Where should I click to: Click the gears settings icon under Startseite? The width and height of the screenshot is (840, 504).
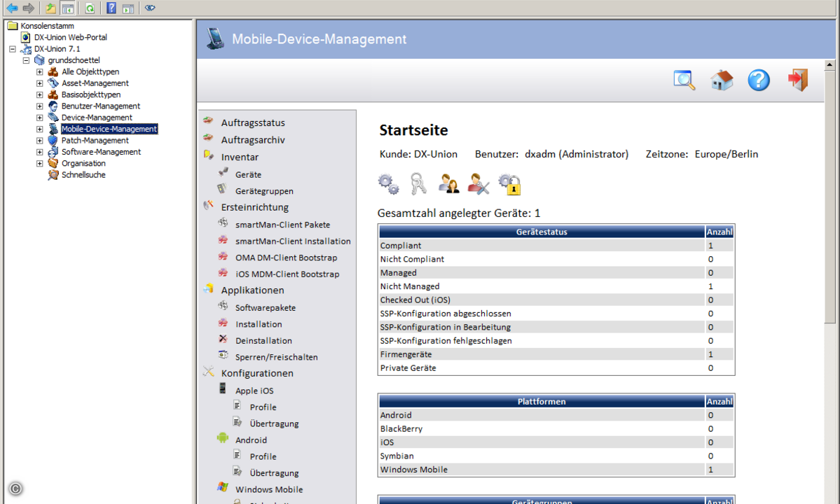coord(388,184)
